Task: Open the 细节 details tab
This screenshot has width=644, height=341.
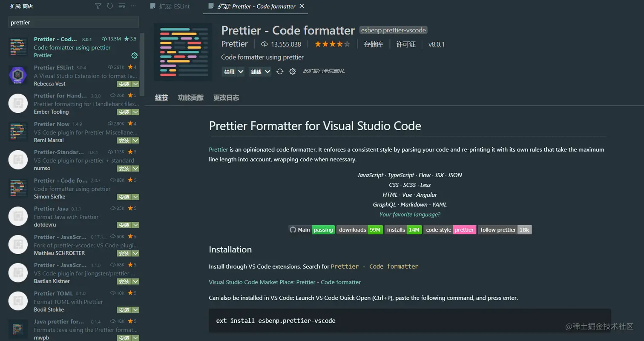Action: (161, 97)
